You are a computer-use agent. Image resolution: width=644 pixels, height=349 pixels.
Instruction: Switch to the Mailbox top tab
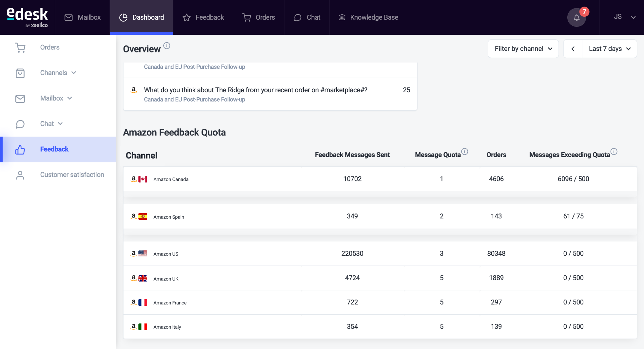[x=83, y=17]
